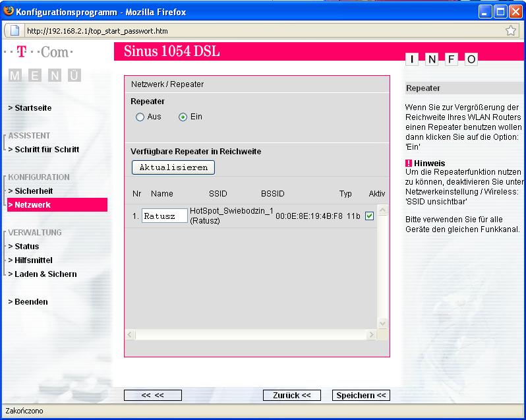This screenshot has height=420, width=526.
Task: Select the Aus repeater radio button
Action: tap(140, 117)
